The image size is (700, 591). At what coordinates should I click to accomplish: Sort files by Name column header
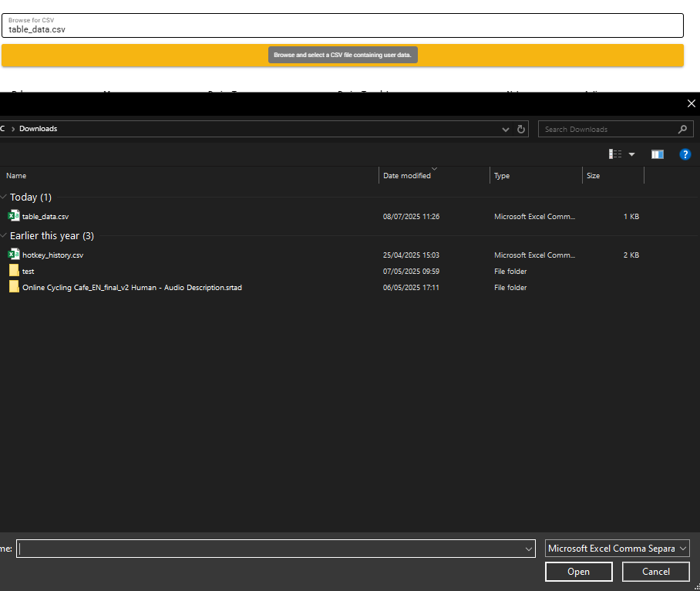(x=16, y=176)
